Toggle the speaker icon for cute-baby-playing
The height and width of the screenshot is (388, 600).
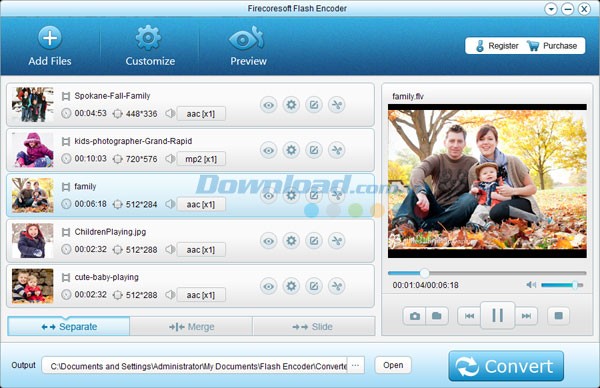click(170, 295)
